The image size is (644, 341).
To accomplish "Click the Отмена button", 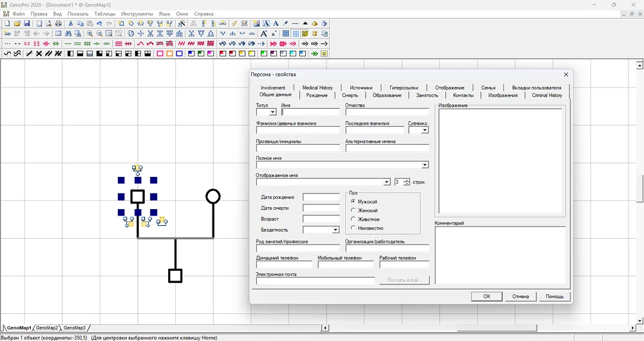I will [x=520, y=297].
